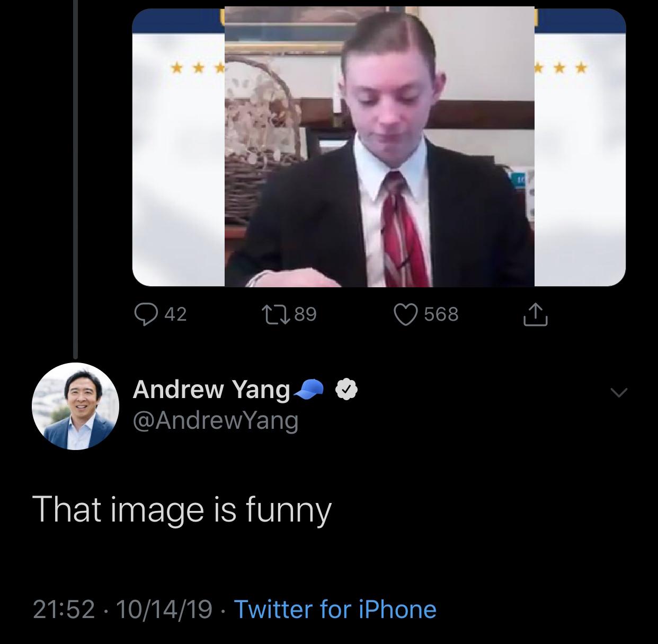
Task: View the 42 replies count
Action: pyautogui.click(x=175, y=314)
